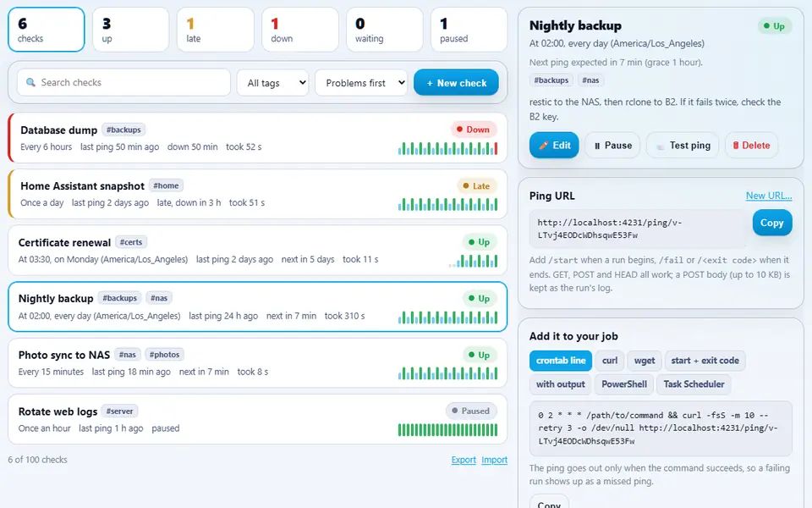Screen dimensions: 812x508
Task: Open ping history bars for Home Assistant snapshot
Action: pos(448,204)
